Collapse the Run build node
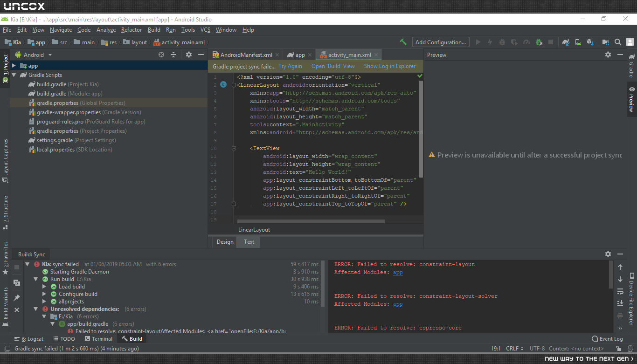 pyautogui.click(x=36, y=279)
